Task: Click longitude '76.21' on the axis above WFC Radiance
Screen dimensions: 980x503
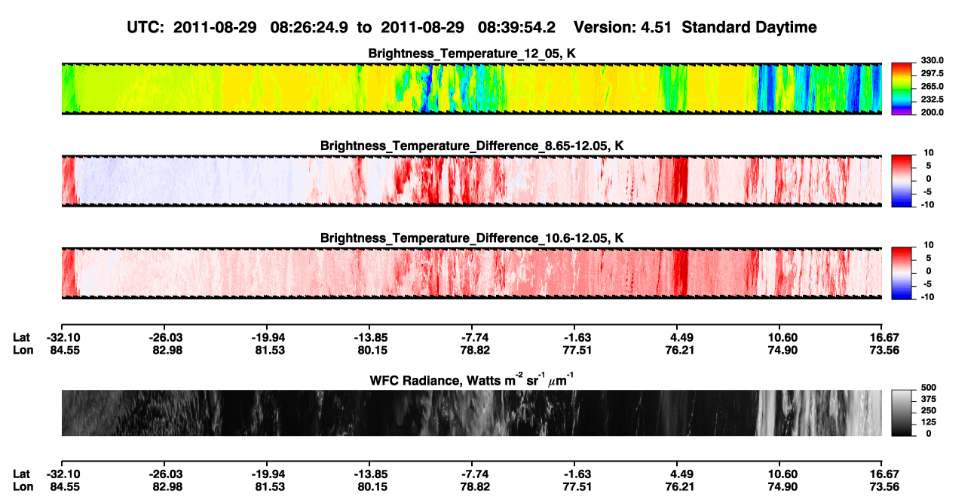Action: [681, 350]
